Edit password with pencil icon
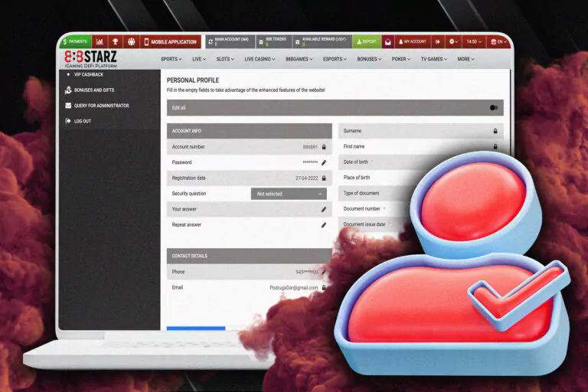588x392 pixels. pos(324,162)
